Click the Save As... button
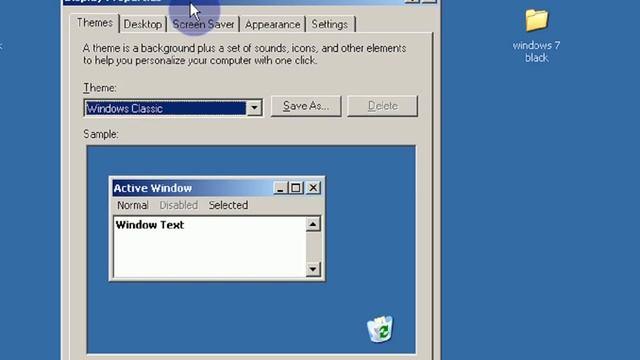 (306, 106)
